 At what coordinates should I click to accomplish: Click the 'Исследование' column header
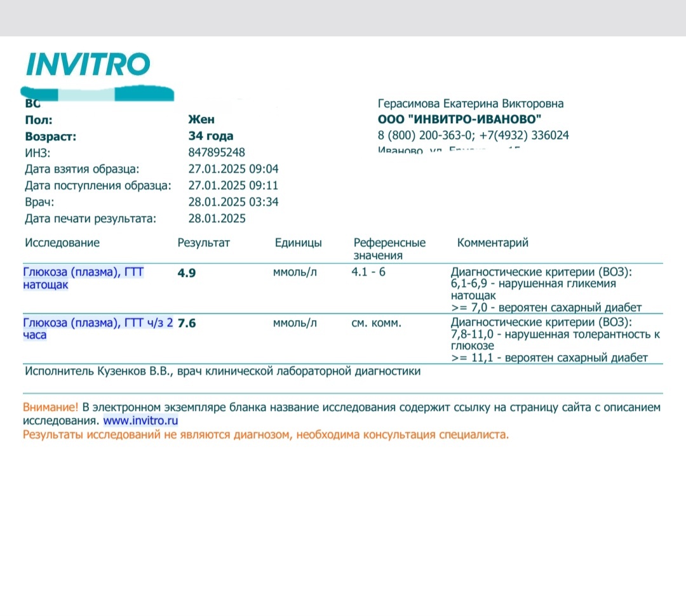(62, 243)
